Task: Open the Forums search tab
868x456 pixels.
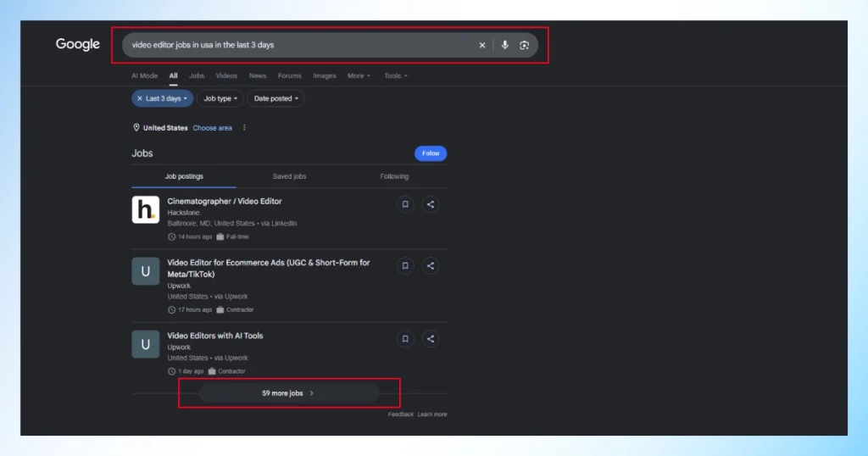Action: 290,75
